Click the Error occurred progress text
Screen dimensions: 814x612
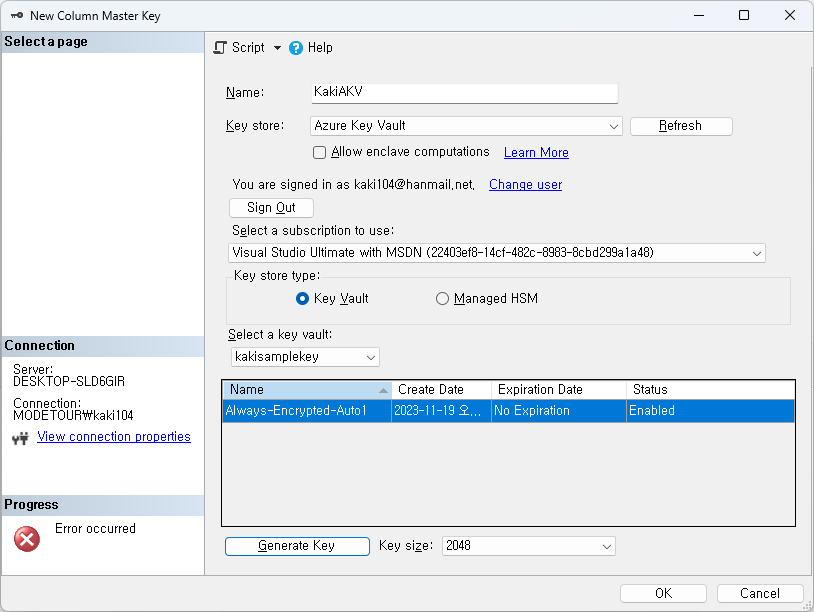[95, 528]
